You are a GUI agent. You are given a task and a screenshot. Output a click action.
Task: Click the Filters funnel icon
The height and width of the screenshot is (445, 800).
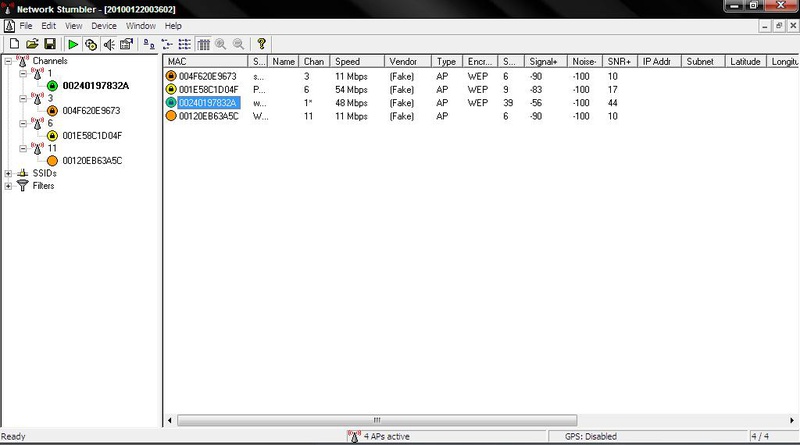pyautogui.click(x=22, y=185)
